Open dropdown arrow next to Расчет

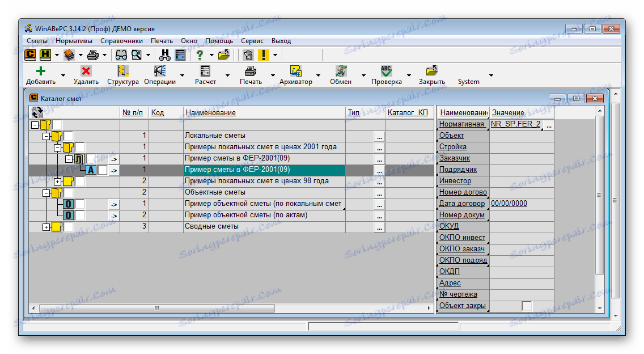227,75
